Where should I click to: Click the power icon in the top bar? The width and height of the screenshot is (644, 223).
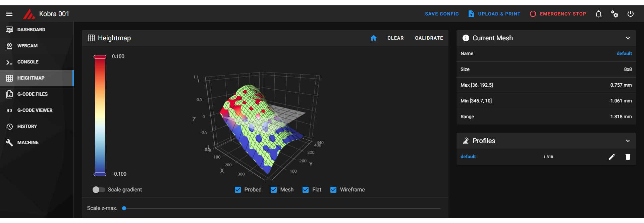coord(631,14)
